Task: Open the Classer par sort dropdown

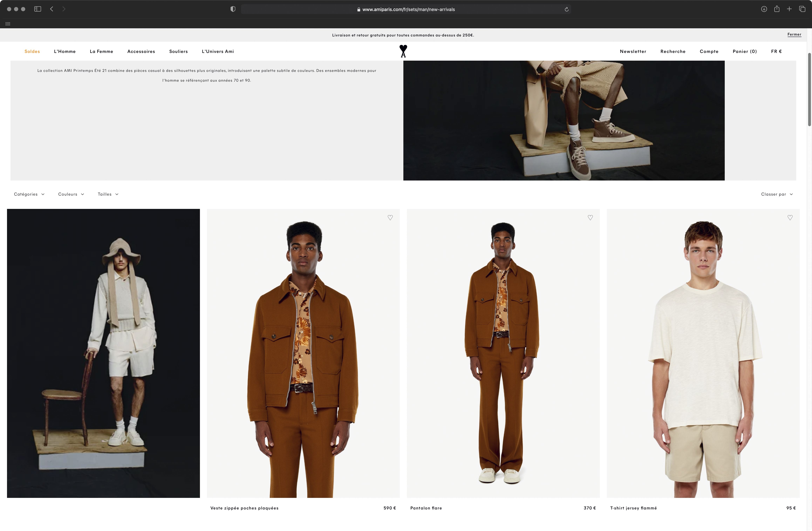Action: tap(777, 194)
